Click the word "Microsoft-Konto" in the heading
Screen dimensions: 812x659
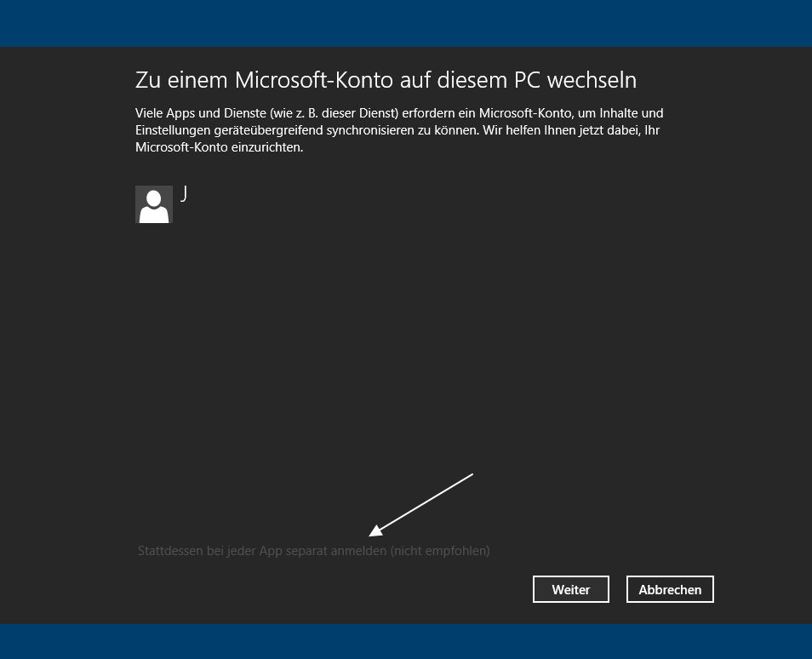[x=314, y=80]
